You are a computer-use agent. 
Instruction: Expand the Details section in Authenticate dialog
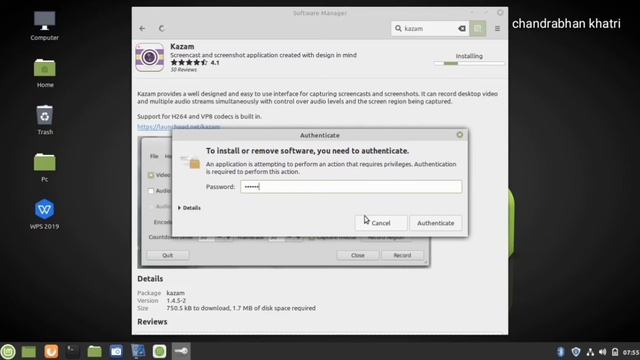point(189,208)
